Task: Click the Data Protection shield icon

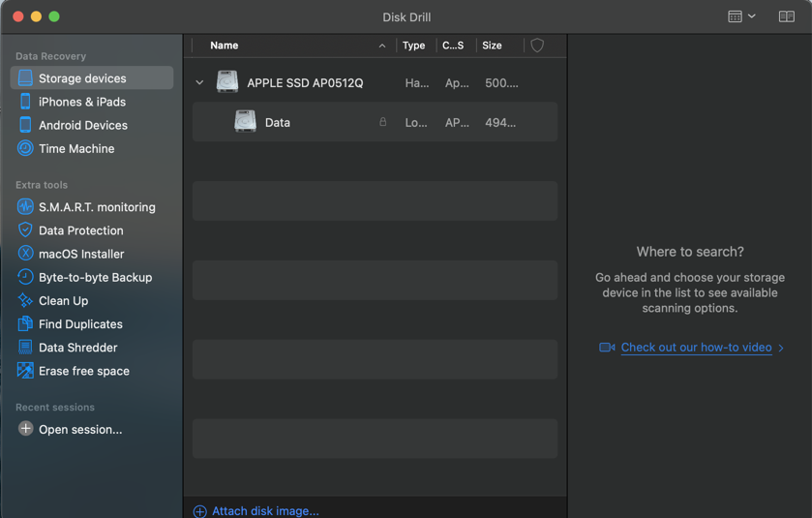Action: [x=25, y=230]
